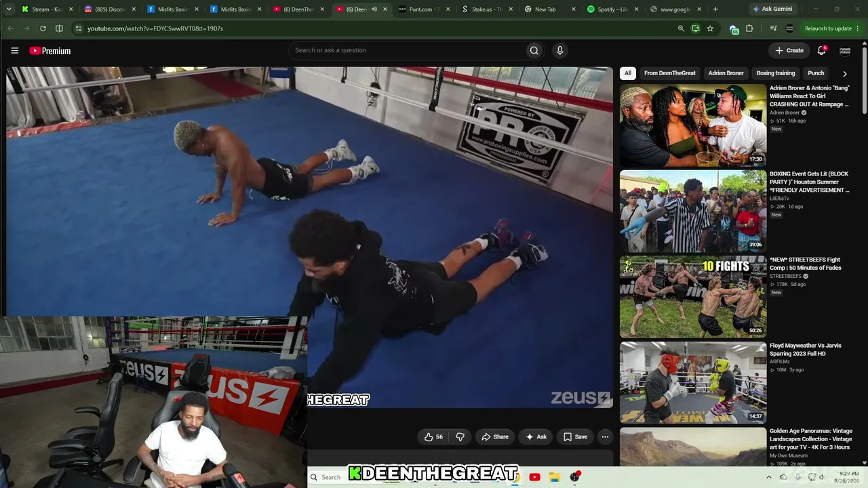The image size is (868, 488).
Task: Click the Ask button under the video
Action: pos(536,437)
